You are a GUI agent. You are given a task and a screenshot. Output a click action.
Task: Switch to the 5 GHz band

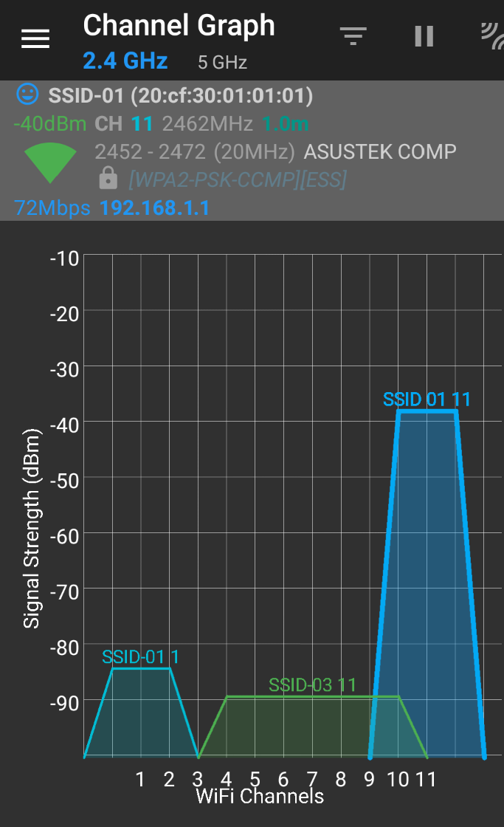pyautogui.click(x=222, y=62)
